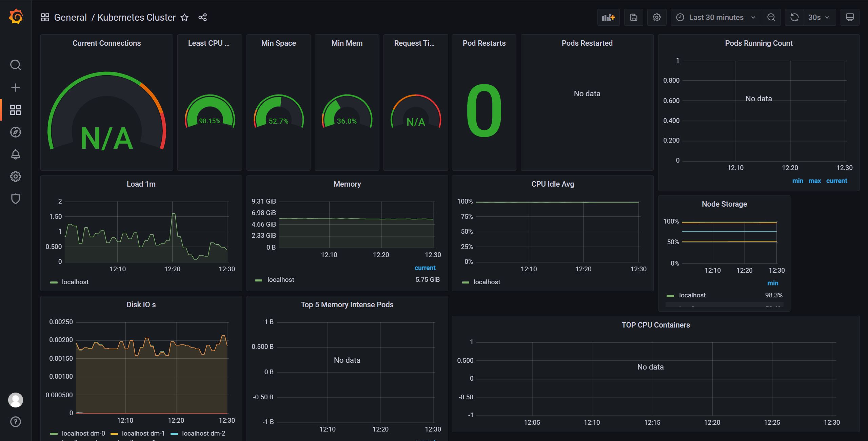Open the Pod Restarts panel title menu
The image size is (868, 441).
[484, 43]
